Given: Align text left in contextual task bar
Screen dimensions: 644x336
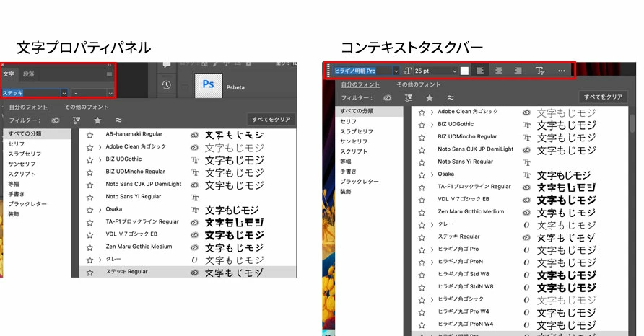Looking at the screenshot, I should 479,71.
